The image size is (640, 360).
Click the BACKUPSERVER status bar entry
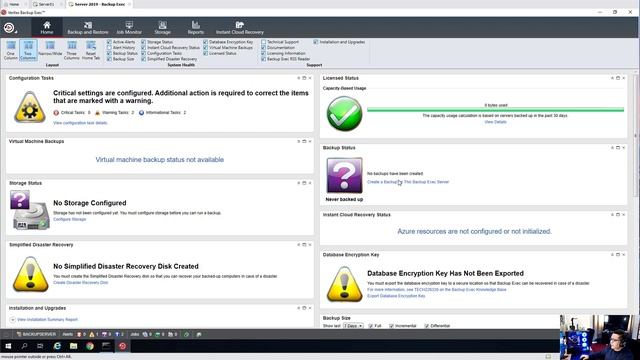(x=36, y=334)
